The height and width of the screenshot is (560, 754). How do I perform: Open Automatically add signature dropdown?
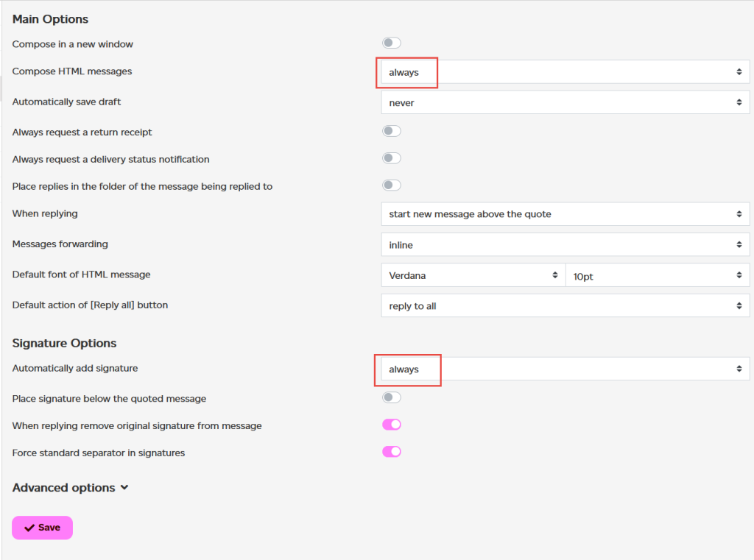[565, 369]
